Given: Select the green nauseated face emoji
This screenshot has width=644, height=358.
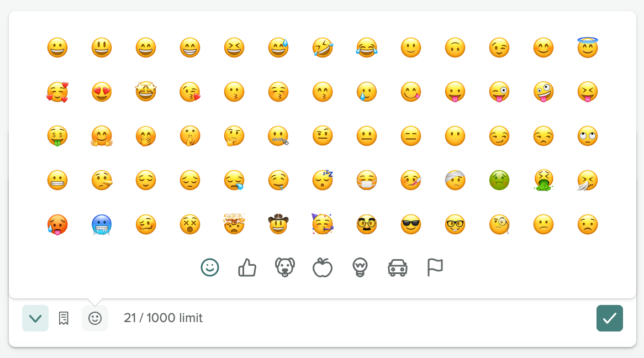Looking at the screenshot, I should point(499,180).
